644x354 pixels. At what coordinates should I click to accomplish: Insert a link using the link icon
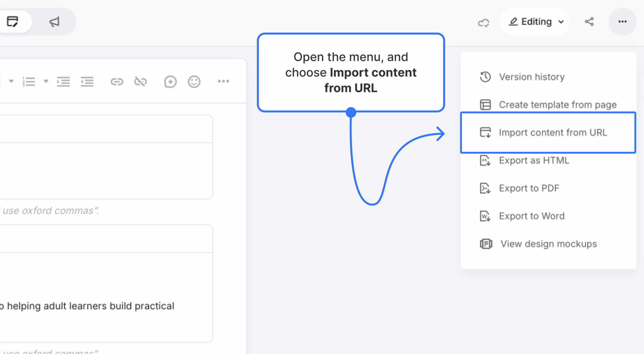(117, 82)
